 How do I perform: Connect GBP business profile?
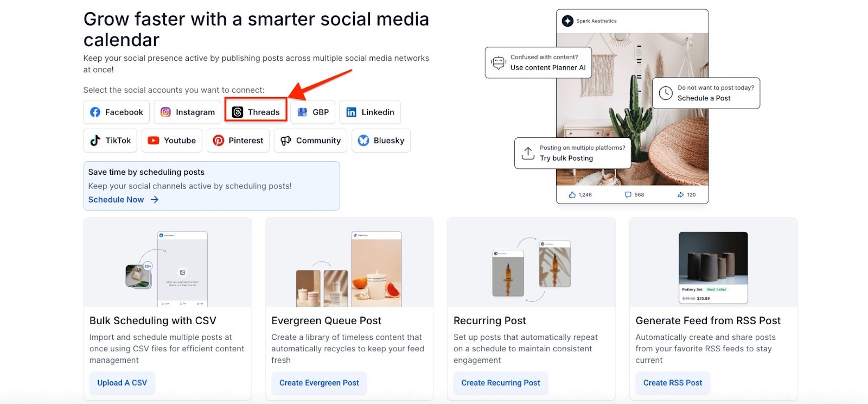[x=313, y=112]
